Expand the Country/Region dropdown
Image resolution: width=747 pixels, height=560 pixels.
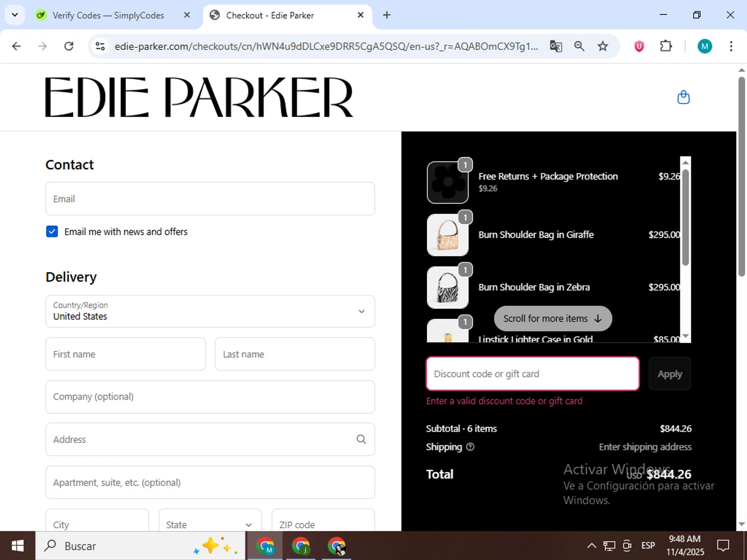[x=210, y=311]
